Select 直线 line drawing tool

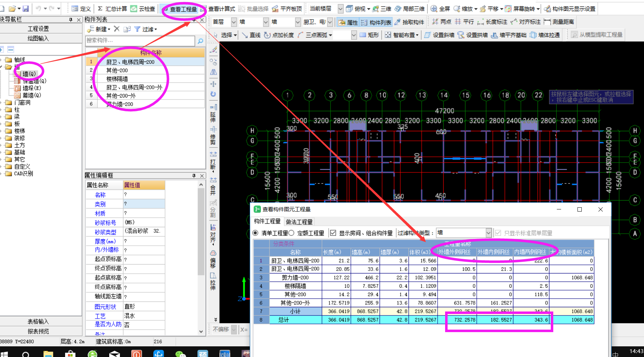251,35
